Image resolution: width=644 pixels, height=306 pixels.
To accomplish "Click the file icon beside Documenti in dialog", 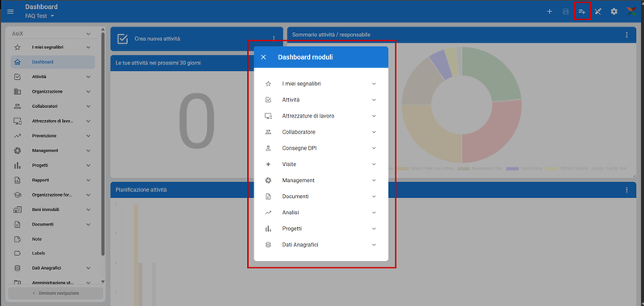I will [x=268, y=196].
